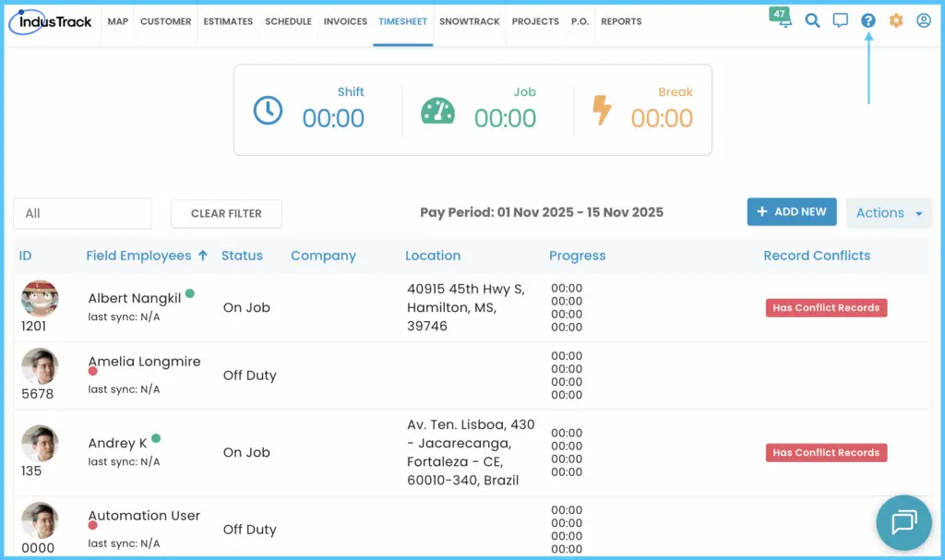
Task: Open the SnowTrack menu tab
Action: point(470,22)
